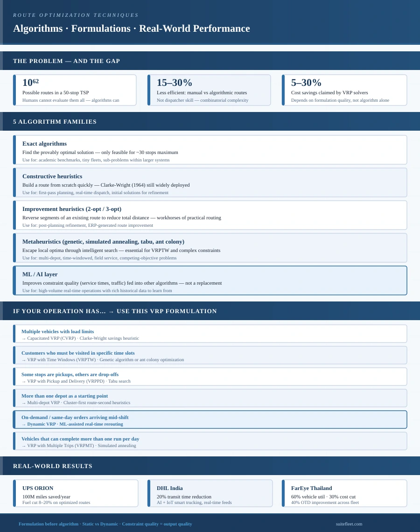This screenshot has height=532, width=420.
Task: Click Formulation before algorithm in the footer bar
Action: (48, 524)
